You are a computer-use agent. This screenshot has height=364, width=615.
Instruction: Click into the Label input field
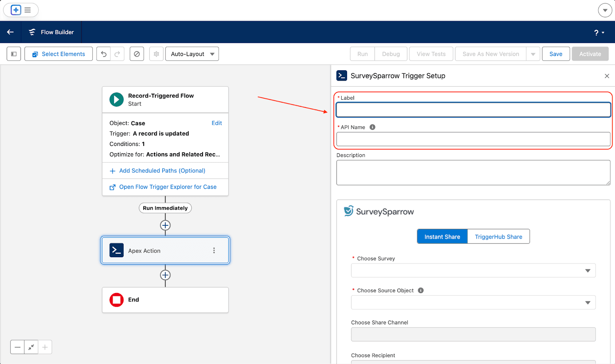click(x=473, y=110)
